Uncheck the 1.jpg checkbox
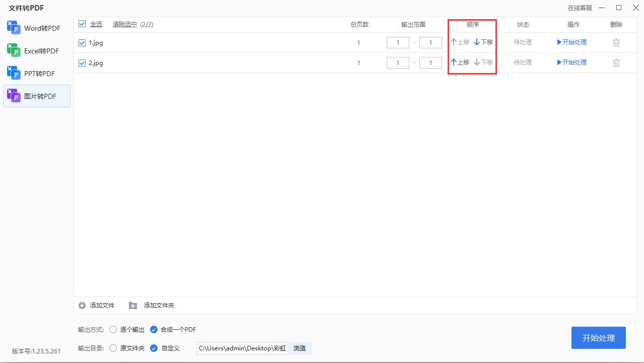 click(x=82, y=42)
